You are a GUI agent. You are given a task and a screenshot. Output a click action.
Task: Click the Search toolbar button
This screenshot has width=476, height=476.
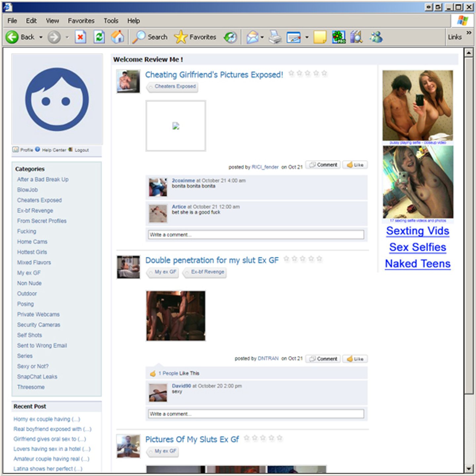pos(150,37)
